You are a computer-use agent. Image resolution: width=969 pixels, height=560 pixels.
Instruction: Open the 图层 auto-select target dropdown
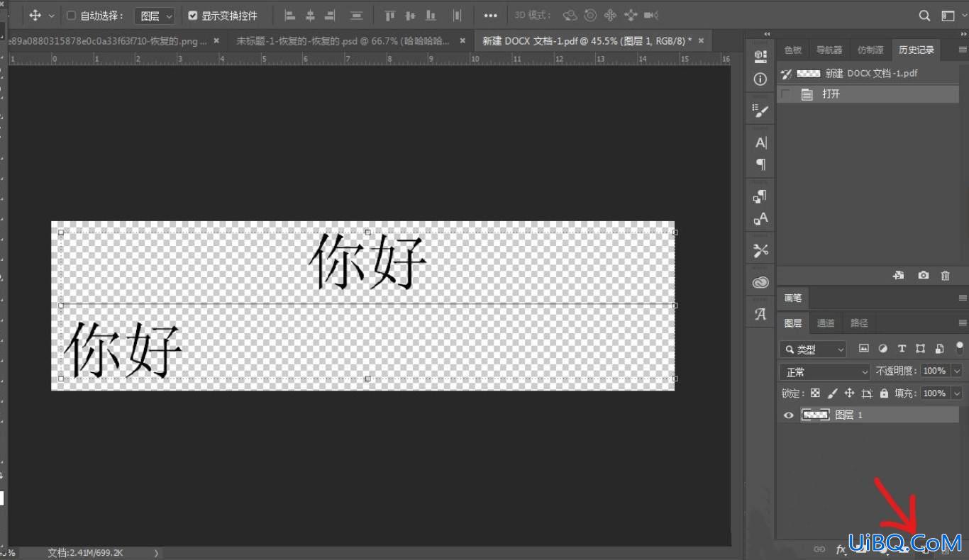pos(155,16)
